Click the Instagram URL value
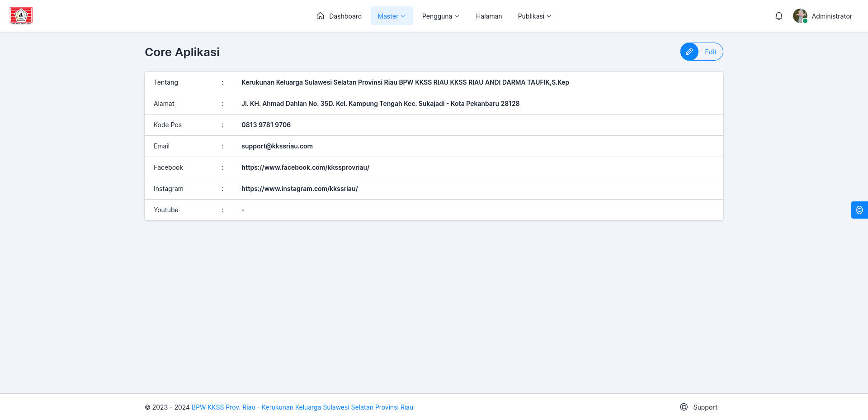Image resolution: width=868 pixels, height=420 pixels. (x=300, y=189)
